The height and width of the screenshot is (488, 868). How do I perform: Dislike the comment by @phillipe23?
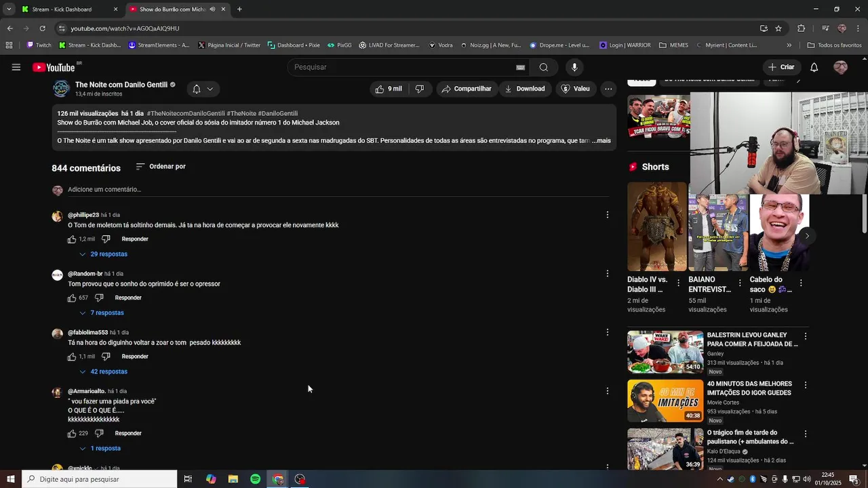coord(106,239)
